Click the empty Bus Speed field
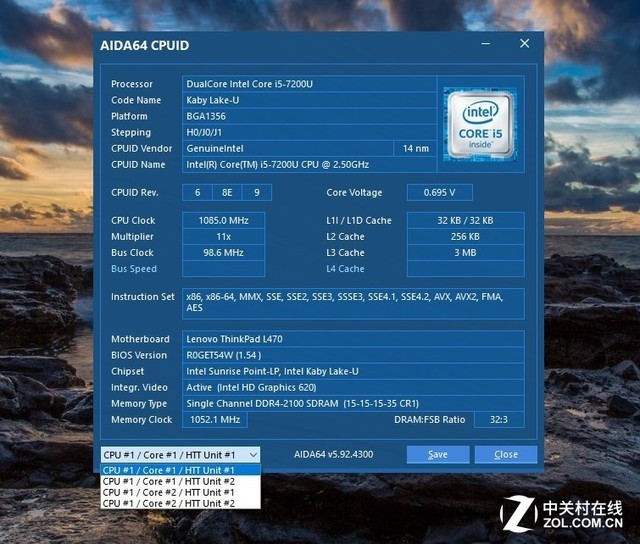Screen dimensions: 640x544 pyautogui.click(x=224, y=269)
